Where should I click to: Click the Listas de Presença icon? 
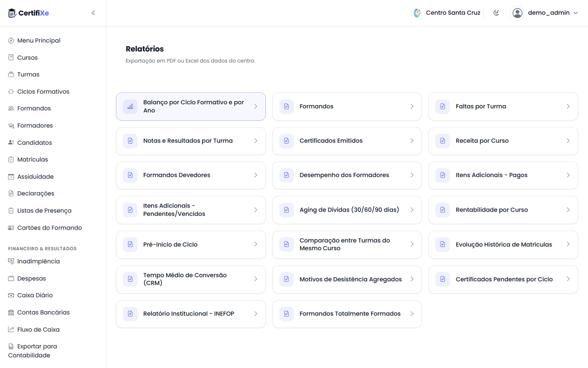(x=11, y=210)
